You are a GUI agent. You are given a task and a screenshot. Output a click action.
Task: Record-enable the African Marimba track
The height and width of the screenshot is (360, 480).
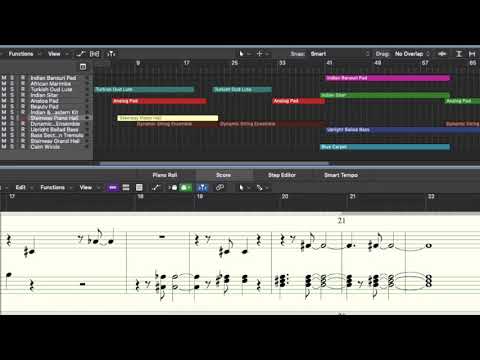point(23,84)
